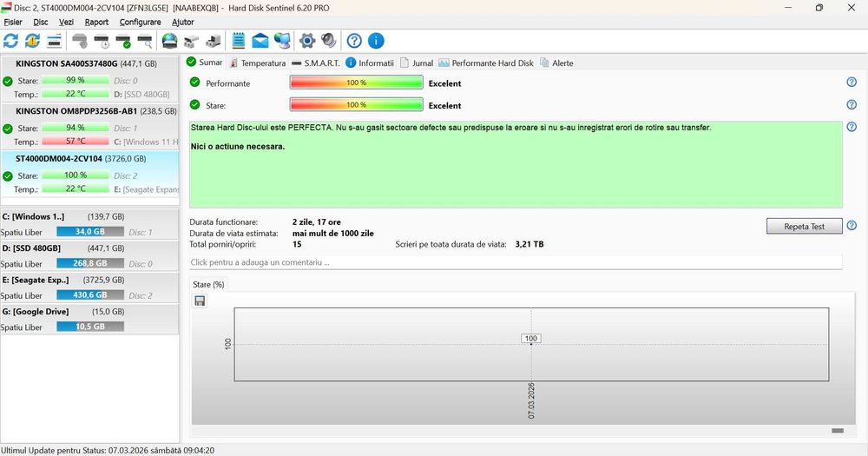Switch to the Temperatura tab

click(x=258, y=63)
